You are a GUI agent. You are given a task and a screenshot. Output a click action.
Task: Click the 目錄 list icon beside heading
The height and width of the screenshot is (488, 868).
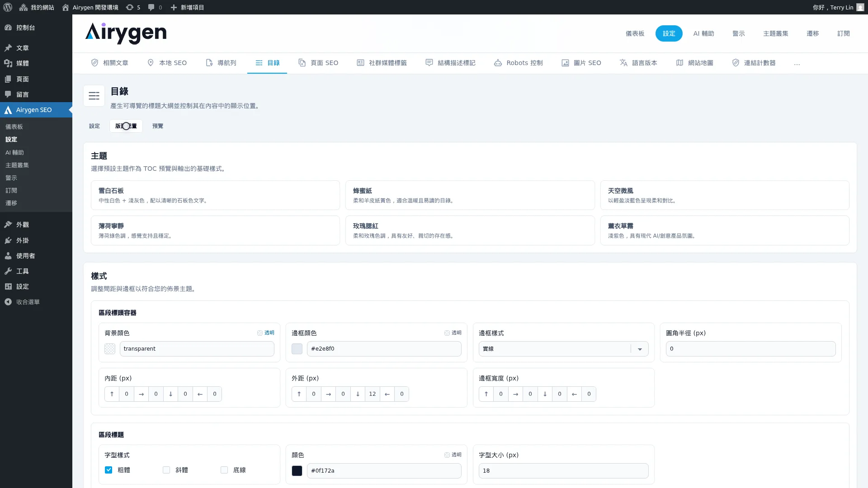click(94, 96)
